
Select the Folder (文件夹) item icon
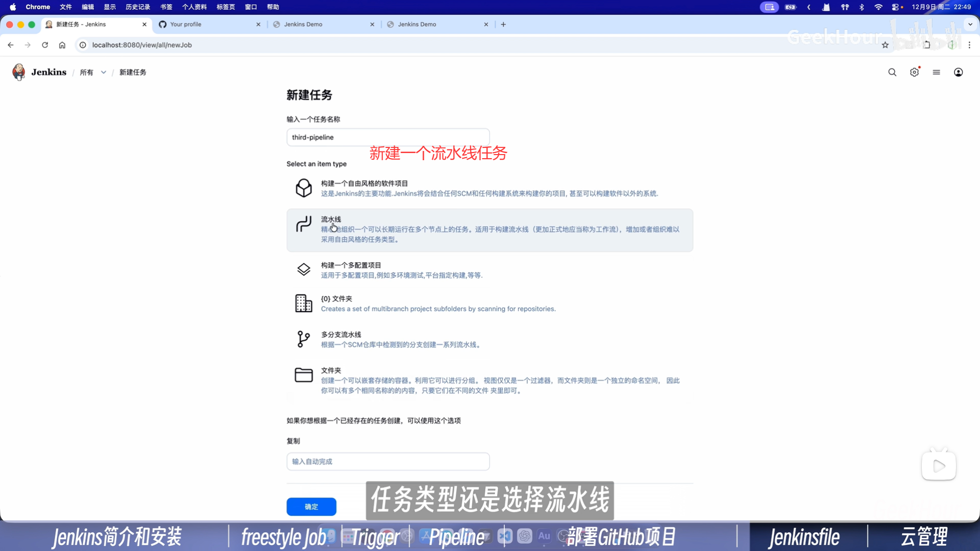303,375
